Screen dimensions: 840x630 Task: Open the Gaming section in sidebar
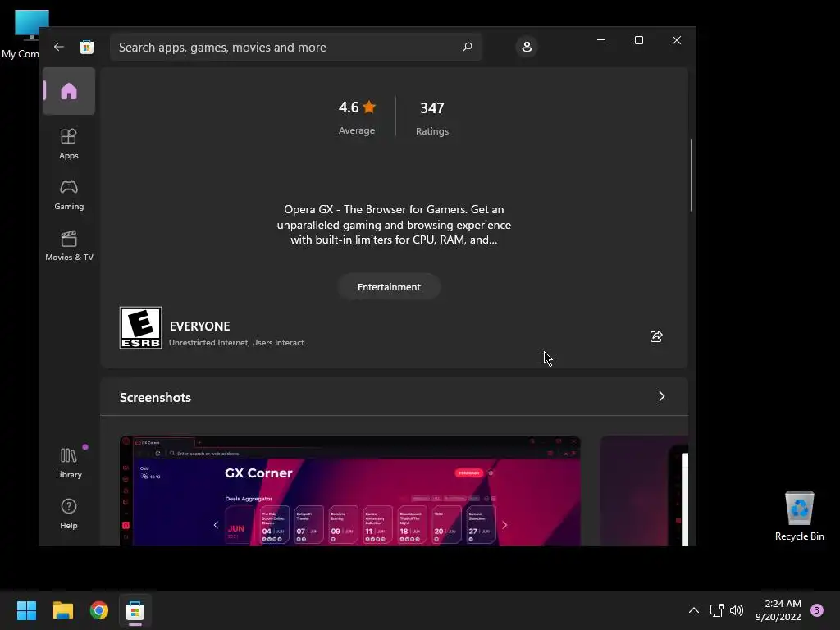[x=69, y=195]
